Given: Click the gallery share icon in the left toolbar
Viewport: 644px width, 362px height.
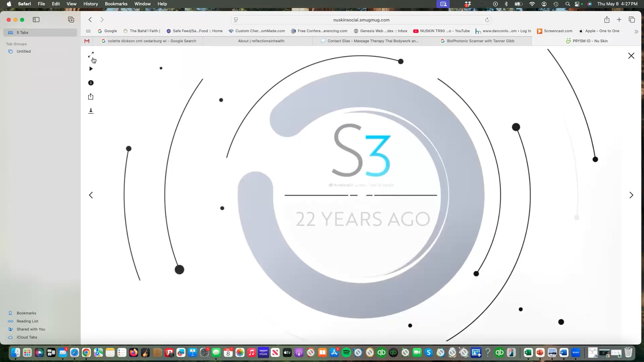Looking at the screenshot, I should pyautogui.click(x=91, y=97).
